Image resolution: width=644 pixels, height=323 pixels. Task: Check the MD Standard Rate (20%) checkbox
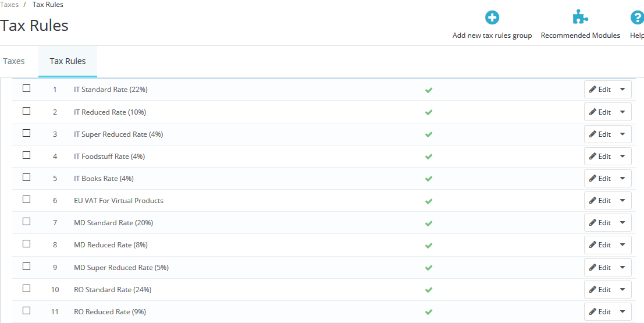26,222
